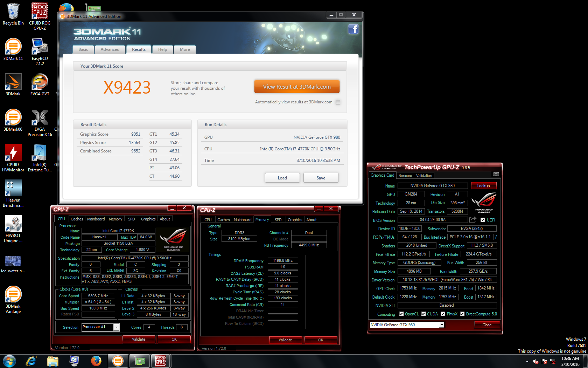Open Firefox from the taskbar
This screenshot has height=368, width=588.
tap(96, 361)
